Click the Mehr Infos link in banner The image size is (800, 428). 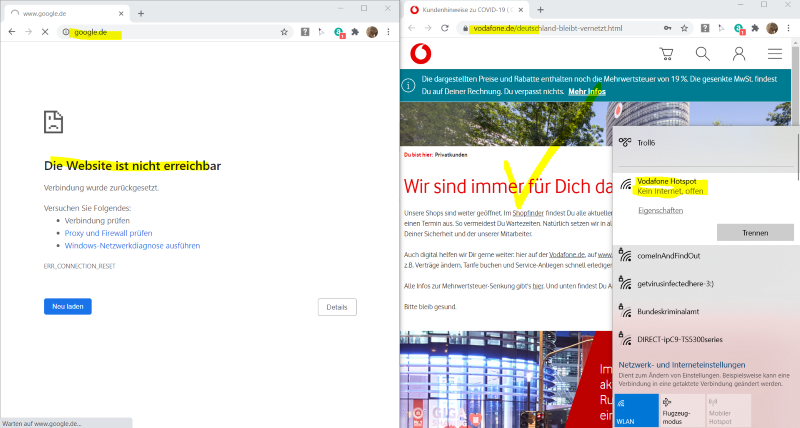(x=587, y=92)
